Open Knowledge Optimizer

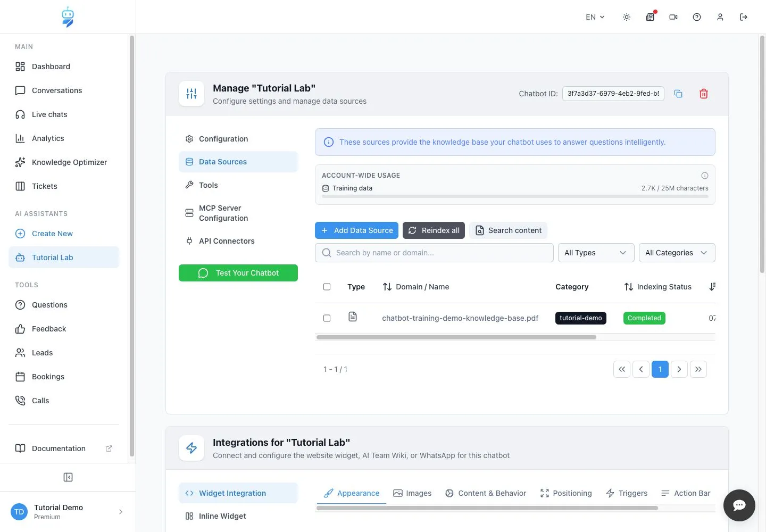pyautogui.click(x=64, y=162)
